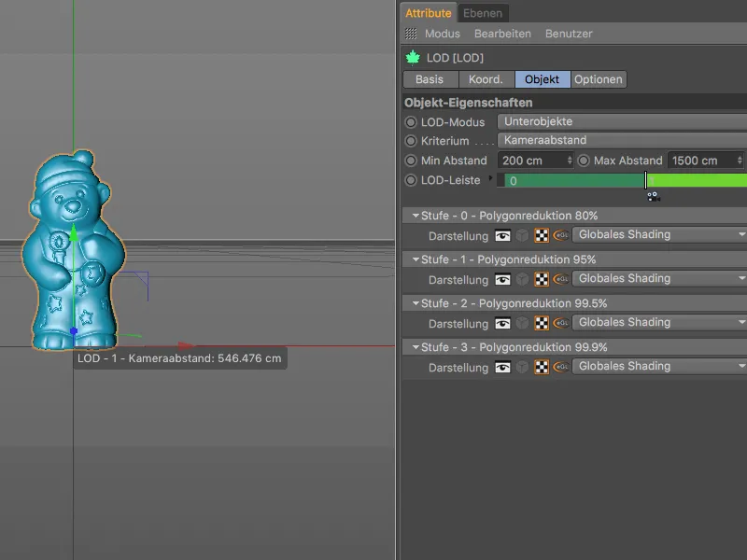Click the checkerboard texture icon for Stufe 2
Image resolution: width=747 pixels, height=560 pixels.
(x=542, y=323)
